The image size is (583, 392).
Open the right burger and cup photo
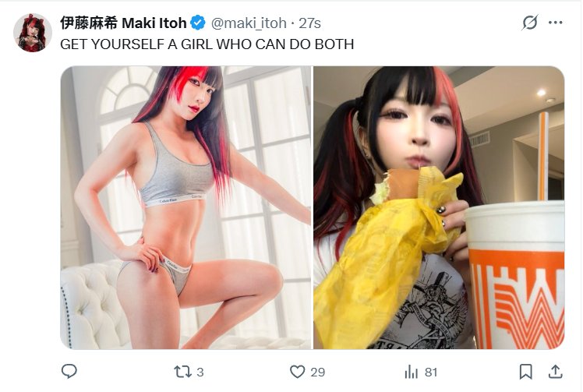click(x=439, y=207)
